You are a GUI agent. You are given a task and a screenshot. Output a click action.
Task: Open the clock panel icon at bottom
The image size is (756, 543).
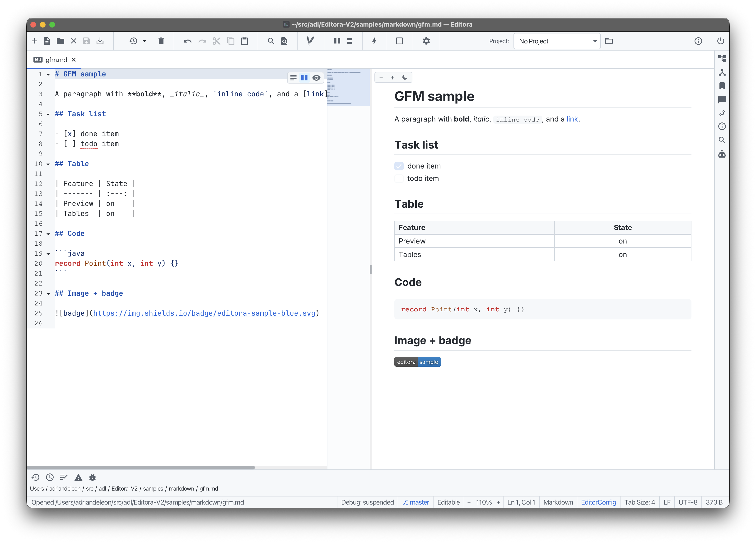pos(50,477)
